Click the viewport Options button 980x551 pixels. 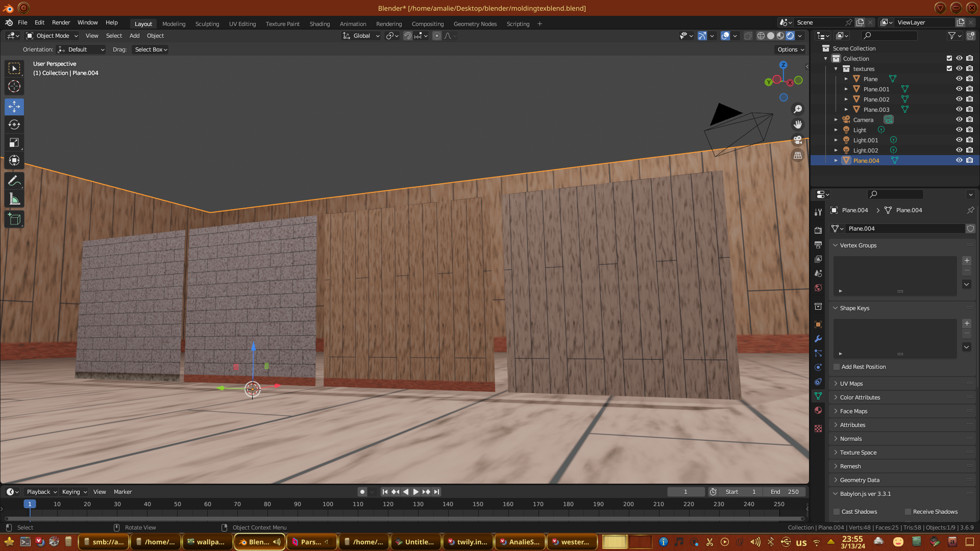point(790,49)
